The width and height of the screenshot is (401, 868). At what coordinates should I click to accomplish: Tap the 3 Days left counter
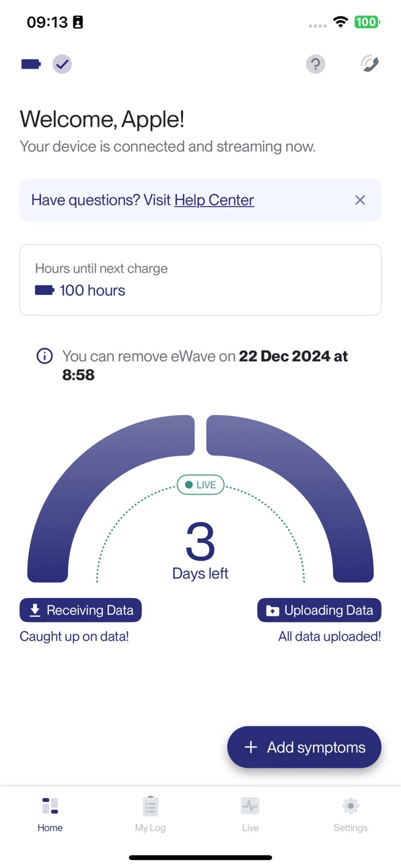pos(200,550)
